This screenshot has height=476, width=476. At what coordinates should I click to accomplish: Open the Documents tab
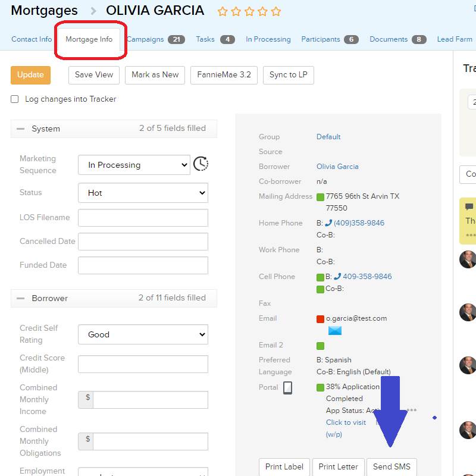click(x=397, y=39)
